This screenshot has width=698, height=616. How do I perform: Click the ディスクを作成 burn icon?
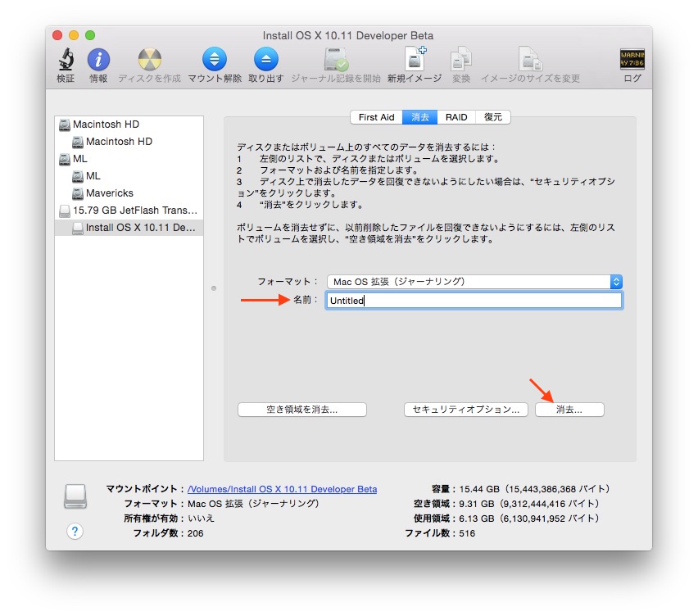tap(150, 59)
